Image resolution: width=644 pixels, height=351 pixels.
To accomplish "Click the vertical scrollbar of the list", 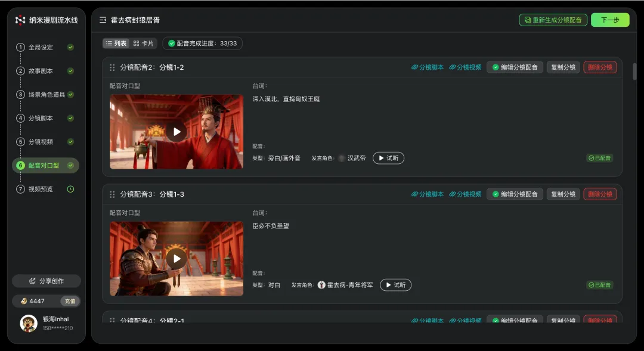I will pyautogui.click(x=634, y=72).
